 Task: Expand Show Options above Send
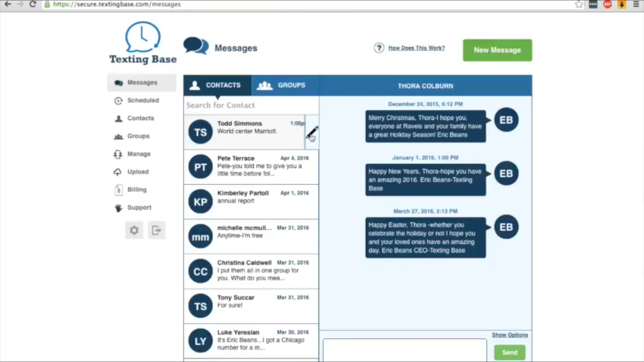point(510,335)
